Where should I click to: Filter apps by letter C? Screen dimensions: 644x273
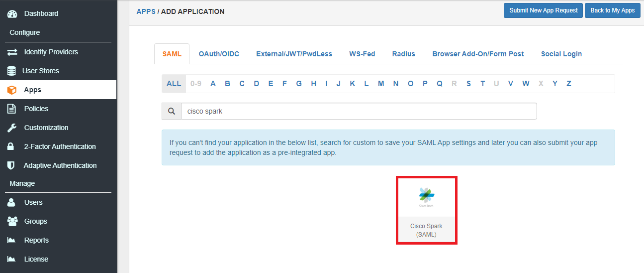tap(242, 84)
